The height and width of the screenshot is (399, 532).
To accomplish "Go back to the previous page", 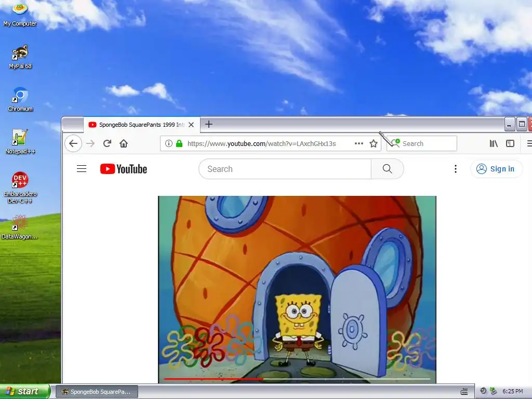I will (73, 143).
